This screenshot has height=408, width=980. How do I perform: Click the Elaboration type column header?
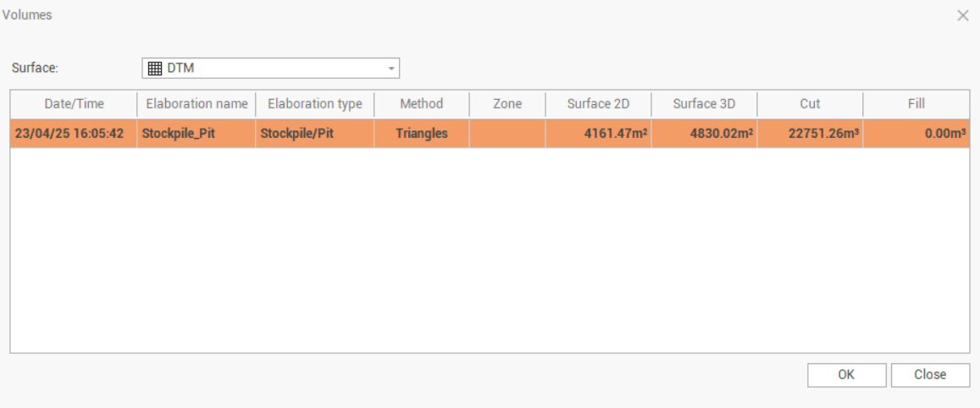pos(314,104)
